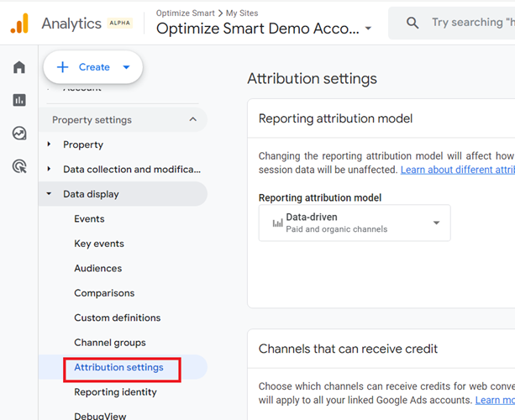Click the Google Analytics logo

tap(19, 24)
